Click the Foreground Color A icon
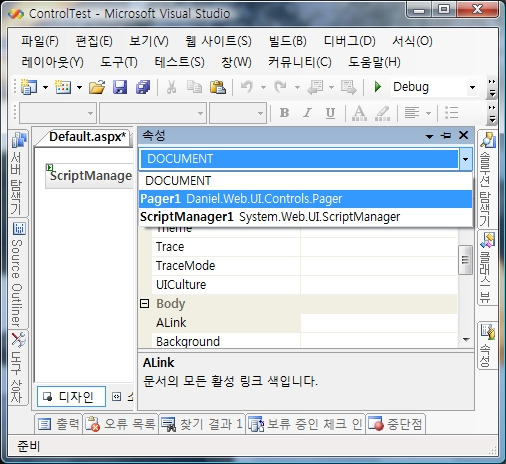The width and height of the screenshot is (506, 464). (359, 113)
